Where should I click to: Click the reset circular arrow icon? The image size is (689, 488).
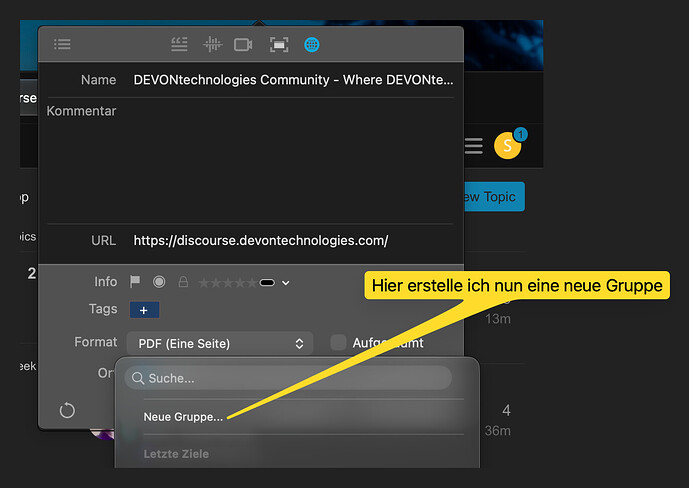pos(67,411)
